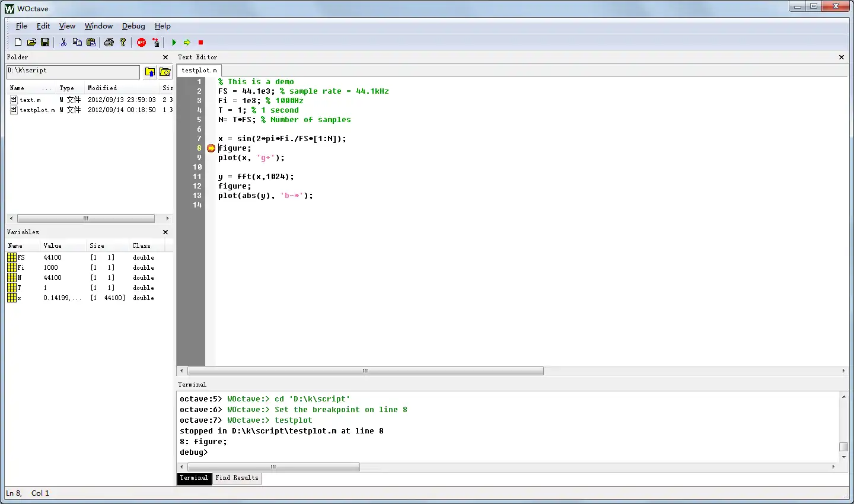Click the matrix icon of variable Fi
854x504 pixels.
pos(12,267)
